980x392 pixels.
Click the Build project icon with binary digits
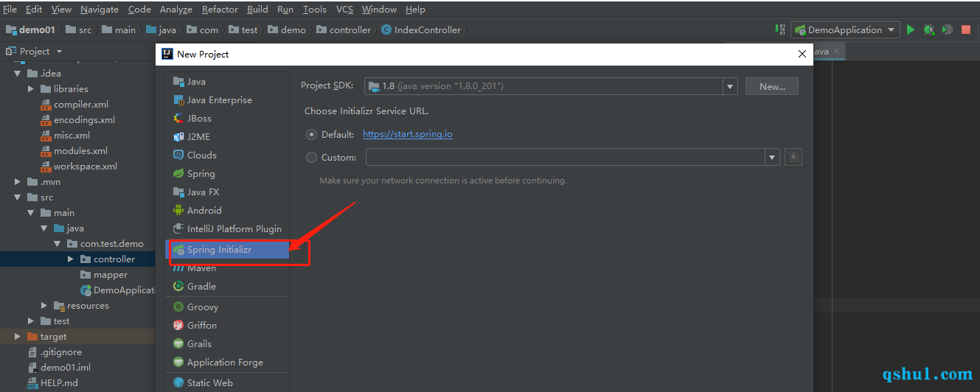(780, 29)
